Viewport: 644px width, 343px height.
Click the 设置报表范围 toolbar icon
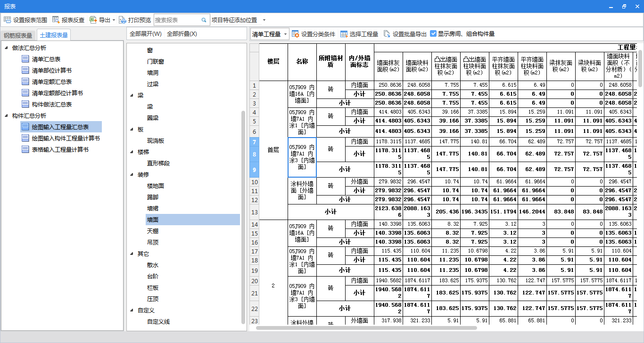pos(7,20)
